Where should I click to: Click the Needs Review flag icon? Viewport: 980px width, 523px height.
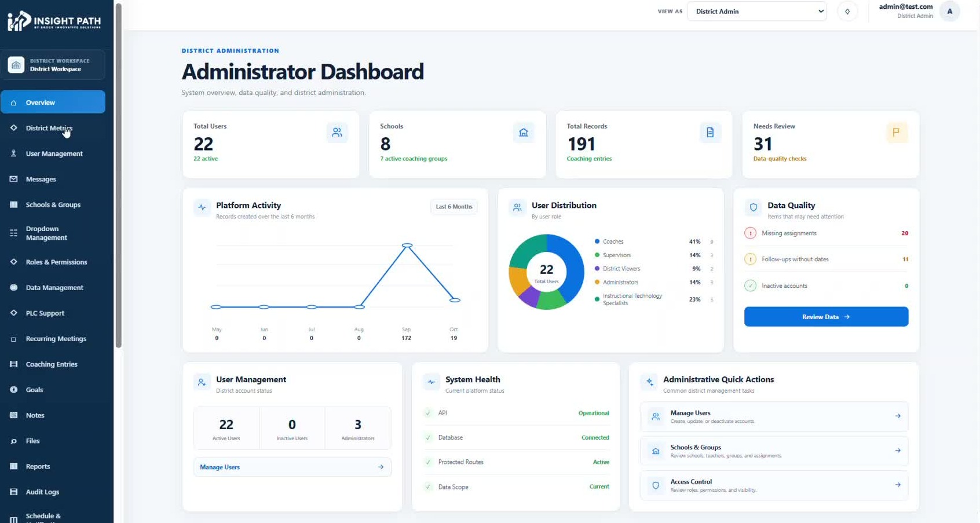click(897, 133)
